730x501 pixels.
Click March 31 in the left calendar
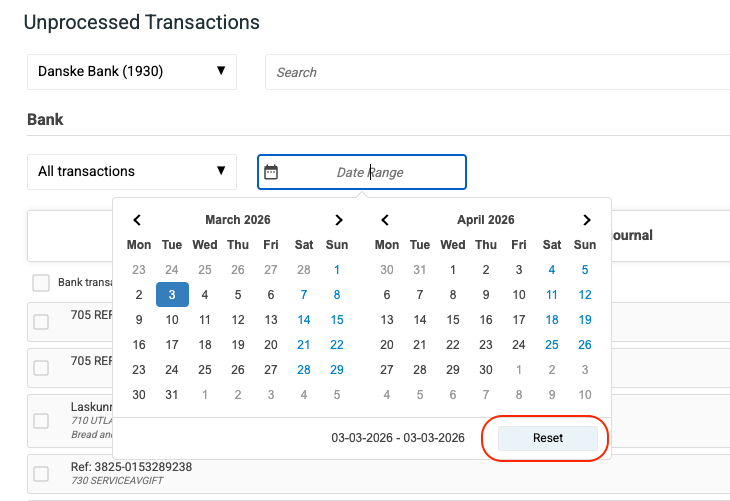172,395
